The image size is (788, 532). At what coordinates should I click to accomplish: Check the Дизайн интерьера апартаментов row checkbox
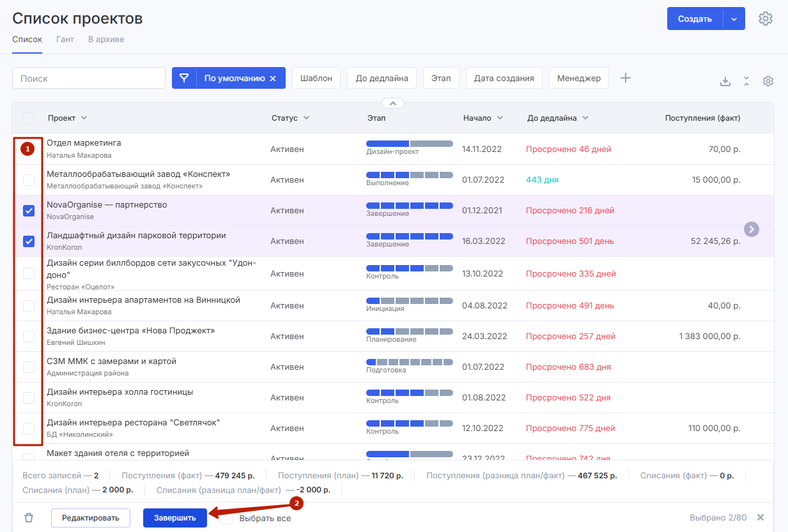(x=29, y=306)
